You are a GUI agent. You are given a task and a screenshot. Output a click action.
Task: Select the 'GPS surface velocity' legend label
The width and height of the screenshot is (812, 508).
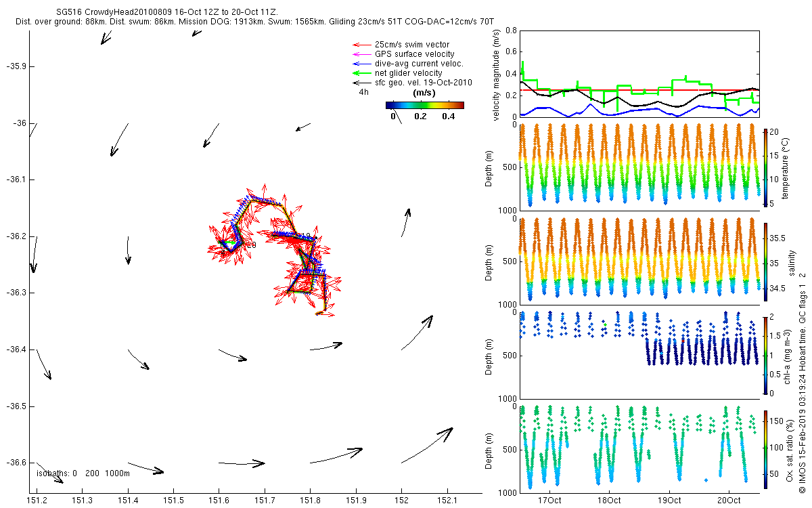point(414,54)
